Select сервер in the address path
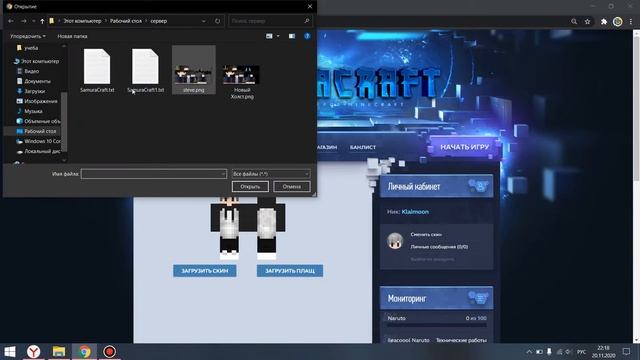 click(x=159, y=21)
